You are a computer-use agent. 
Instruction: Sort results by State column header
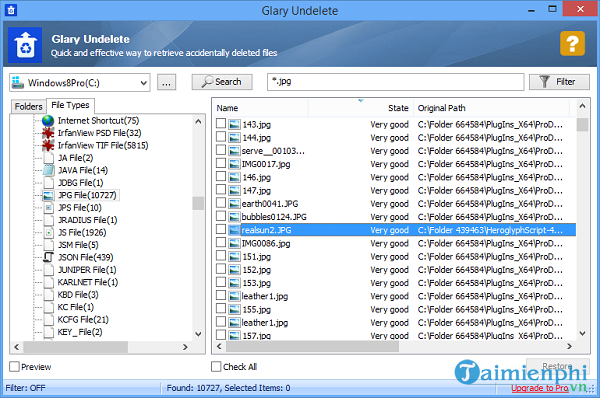click(360, 108)
